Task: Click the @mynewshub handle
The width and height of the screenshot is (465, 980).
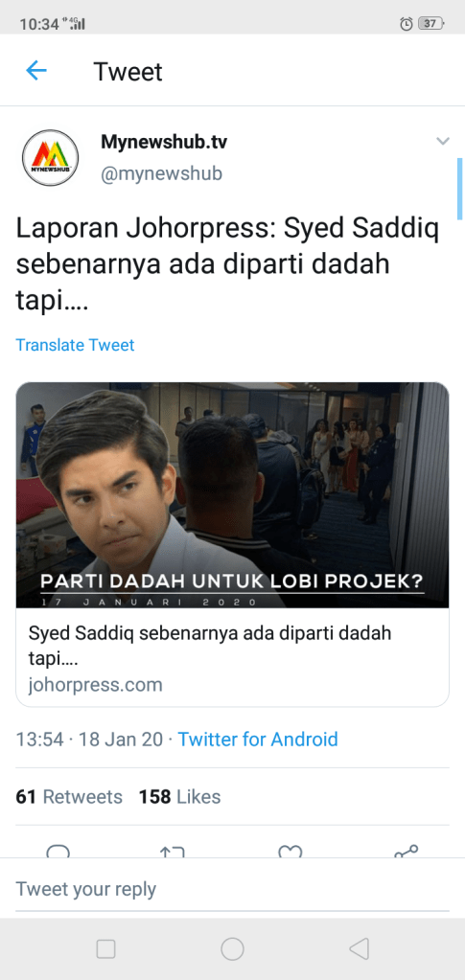Action: (x=161, y=173)
